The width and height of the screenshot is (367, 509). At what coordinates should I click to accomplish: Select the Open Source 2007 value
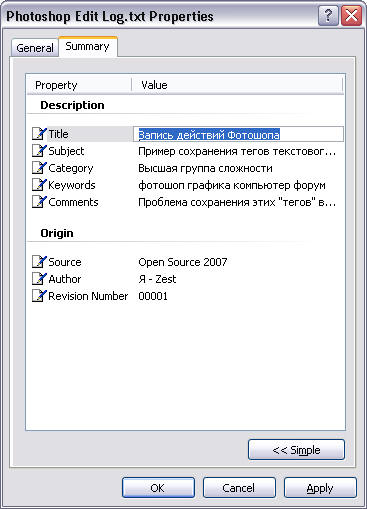tap(183, 262)
